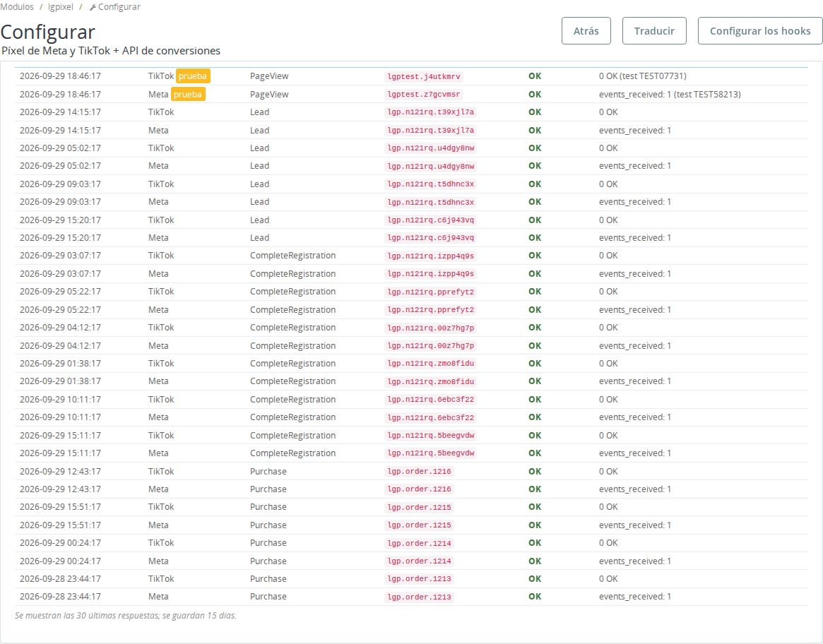823x644 pixels.
Task: Click timestamp 2026-09-29 15:11:17 in TikTok row
Action: [x=60, y=436]
